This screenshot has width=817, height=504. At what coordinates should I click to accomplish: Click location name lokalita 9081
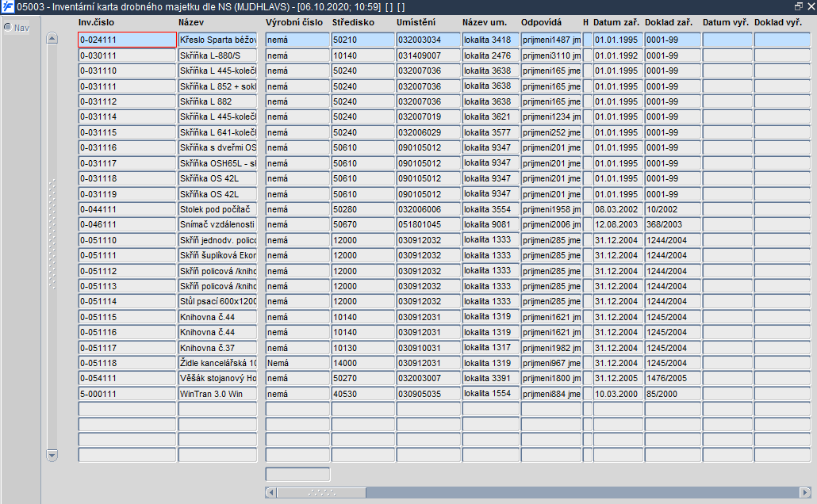click(x=491, y=224)
